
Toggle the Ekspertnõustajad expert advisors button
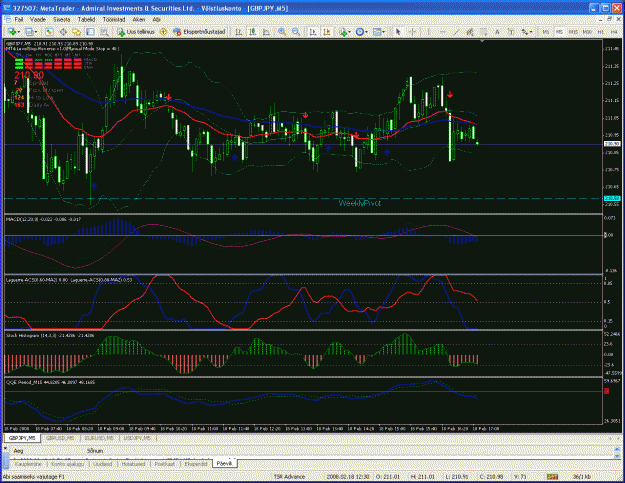(x=199, y=32)
